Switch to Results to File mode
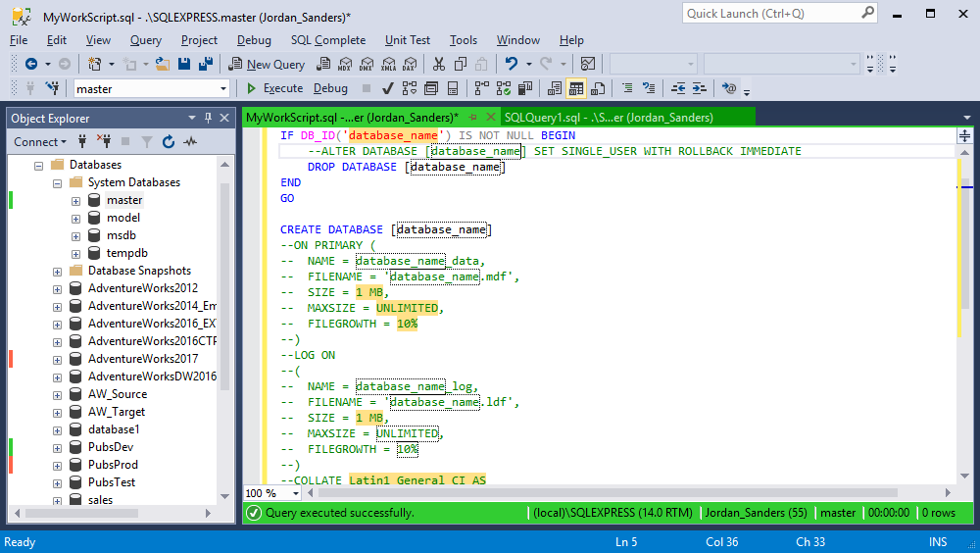Viewport: 980px width, 553px height. [x=598, y=88]
